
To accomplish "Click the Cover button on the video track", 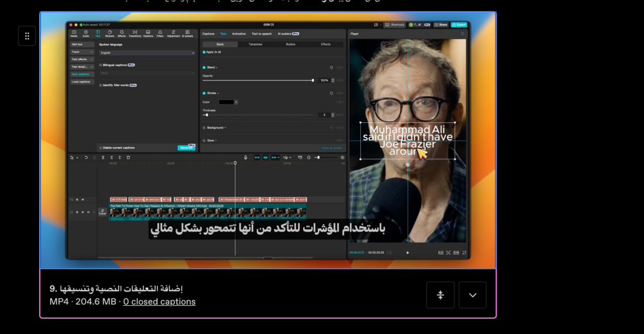I will click(103, 212).
